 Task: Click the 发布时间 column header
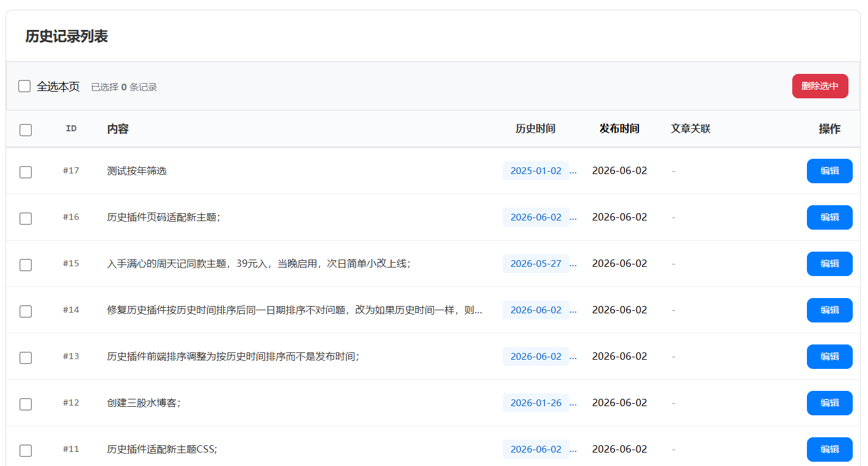619,129
